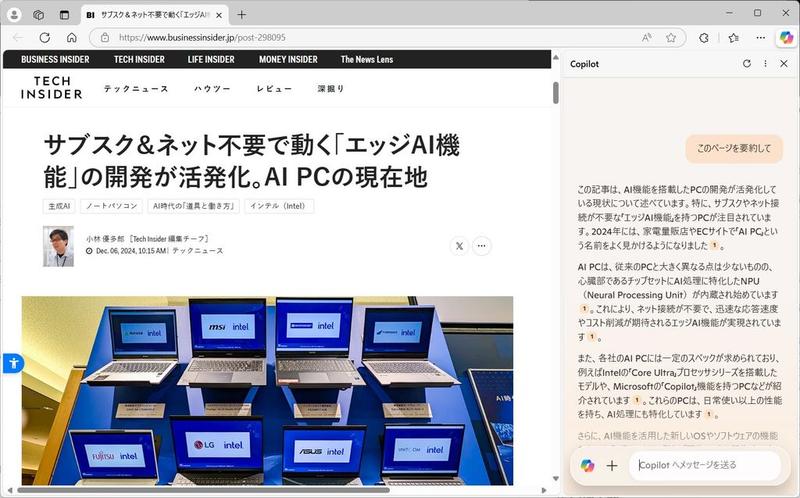Open the first citation marker after よく見かけるようになりました
800x498 pixels.
coord(714,245)
